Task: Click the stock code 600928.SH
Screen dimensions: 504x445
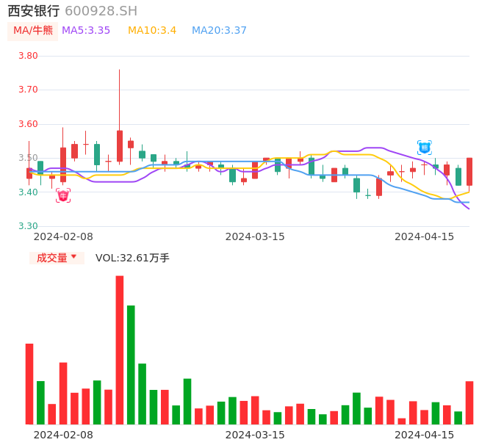Action: [101, 11]
